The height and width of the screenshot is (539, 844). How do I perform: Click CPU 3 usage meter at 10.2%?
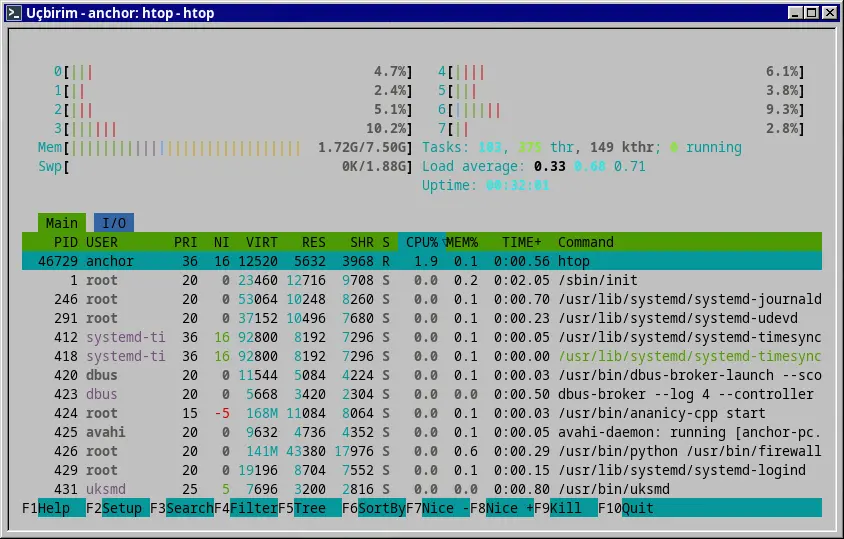click(233, 129)
